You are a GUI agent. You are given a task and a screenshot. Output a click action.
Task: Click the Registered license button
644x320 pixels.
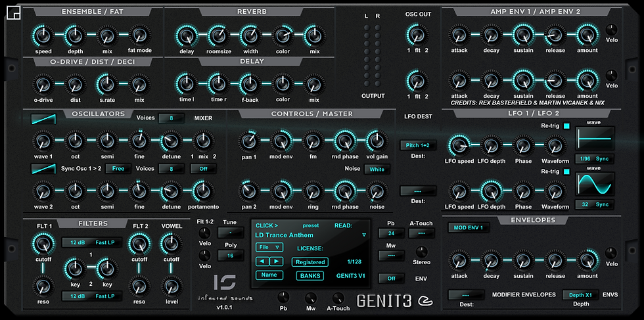(x=310, y=262)
